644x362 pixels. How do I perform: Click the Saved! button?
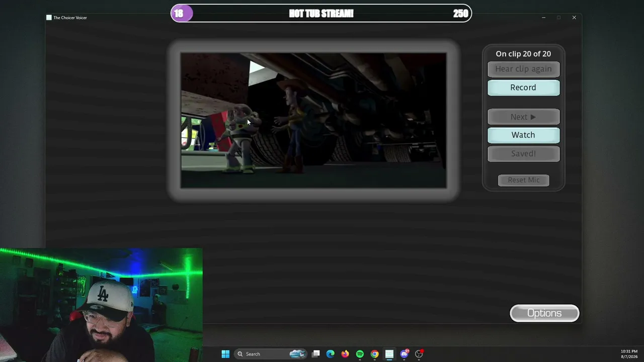(x=523, y=153)
